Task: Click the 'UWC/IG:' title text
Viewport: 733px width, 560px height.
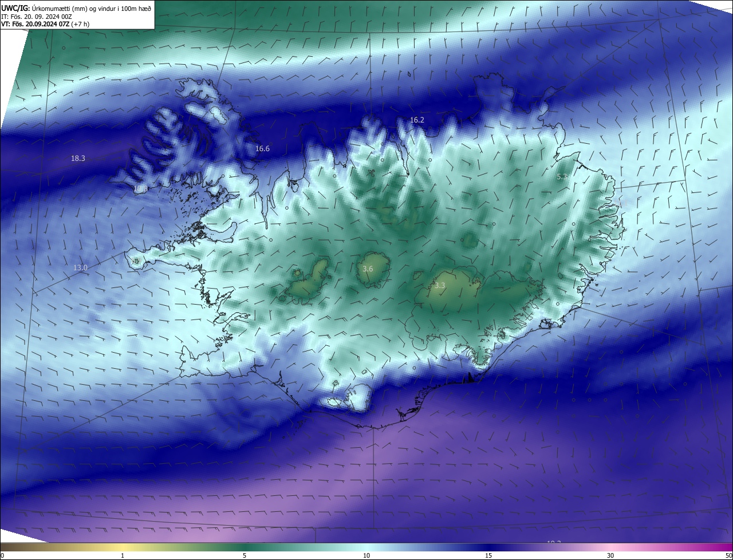Action: pos(15,8)
